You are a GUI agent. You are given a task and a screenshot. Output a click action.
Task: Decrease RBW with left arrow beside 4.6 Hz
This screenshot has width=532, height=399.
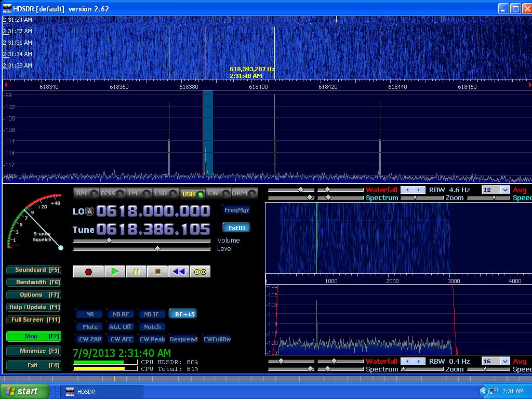click(407, 190)
